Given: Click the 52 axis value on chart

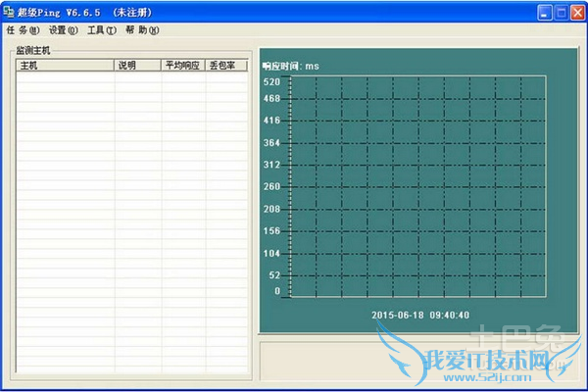Looking at the screenshot, I should [x=274, y=275].
